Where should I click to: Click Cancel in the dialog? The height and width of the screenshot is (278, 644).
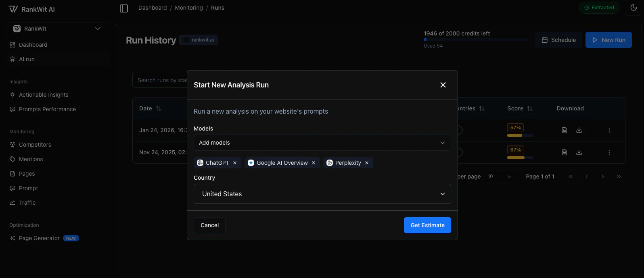pyautogui.click(x=210, y=225)
